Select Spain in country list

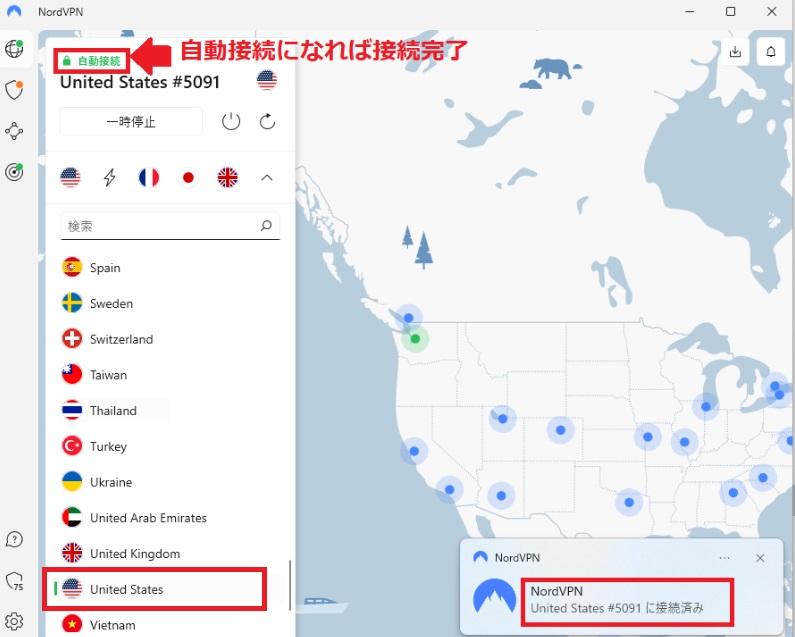point(170,267)
